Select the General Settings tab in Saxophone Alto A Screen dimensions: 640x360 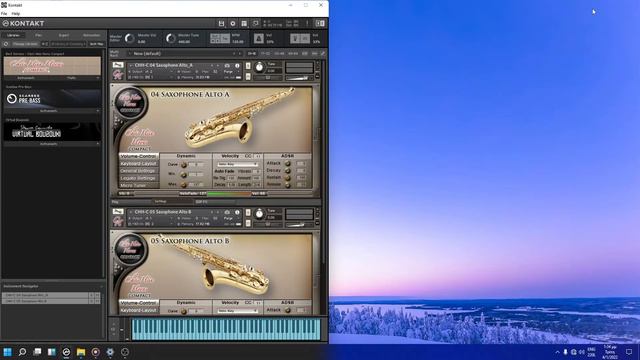[x=138, y=171]
